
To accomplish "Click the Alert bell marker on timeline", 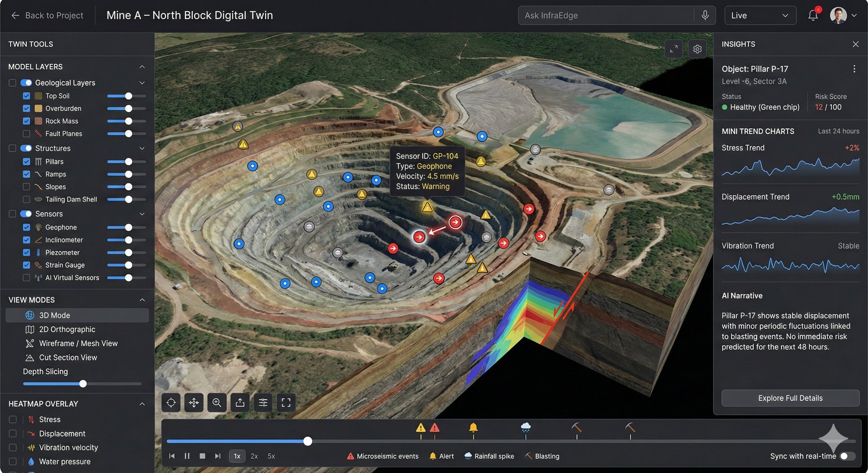I will point(473,427).
